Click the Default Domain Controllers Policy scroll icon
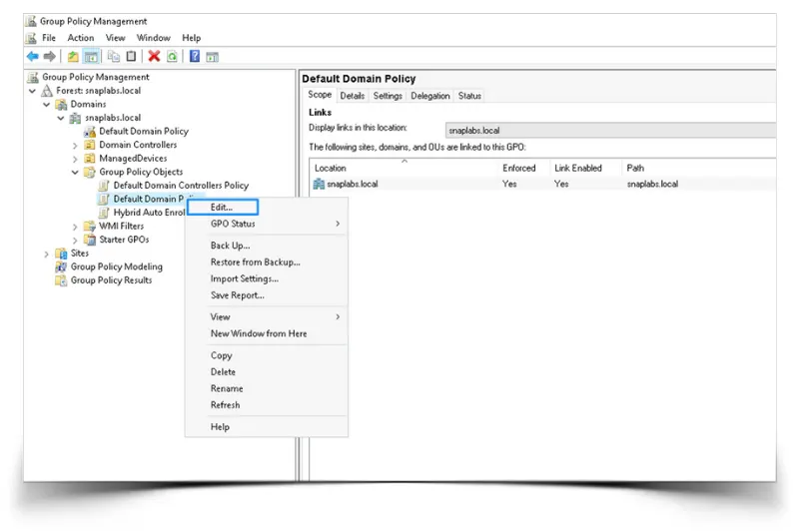Image resolution: width=799 pixels, height=532 pixels. click(x=104, y=186)
